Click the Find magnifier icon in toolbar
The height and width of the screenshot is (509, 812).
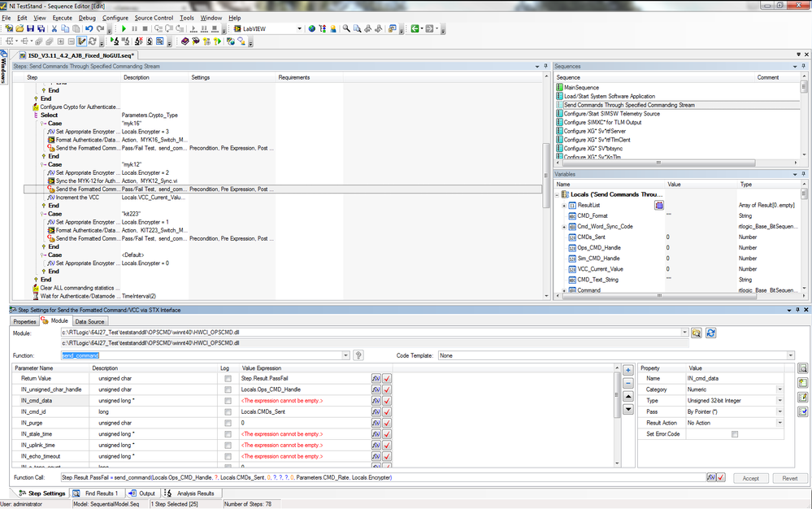point(346,29)
